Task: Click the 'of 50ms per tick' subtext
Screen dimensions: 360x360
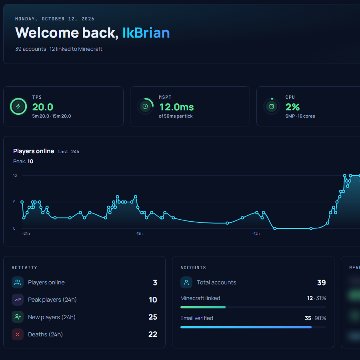Action: pyautogui.click(x=176, y=116)
